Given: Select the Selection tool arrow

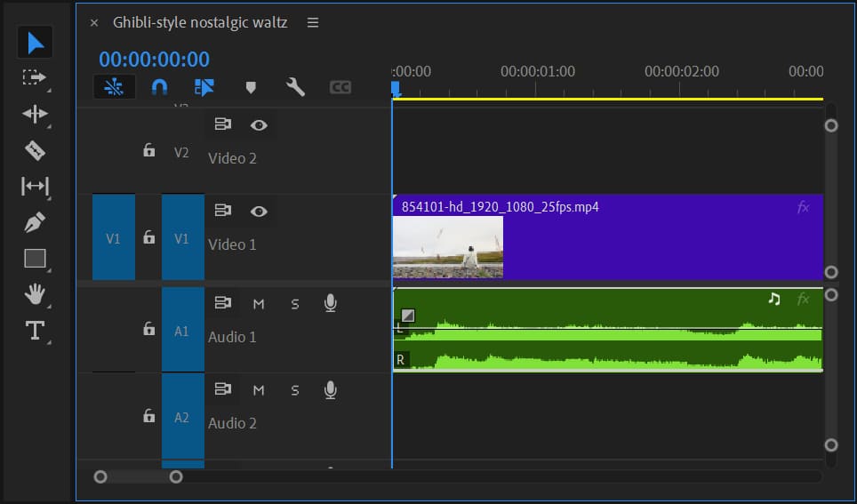Looking at the screenshot, I should pyautogui.click(x=35, y=43).
